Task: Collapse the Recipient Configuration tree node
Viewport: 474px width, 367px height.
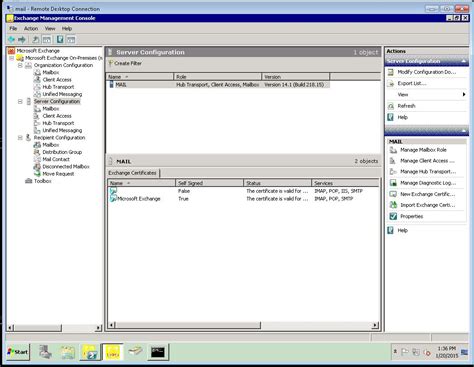Action: pyautogui.click(x=20, y=138)
